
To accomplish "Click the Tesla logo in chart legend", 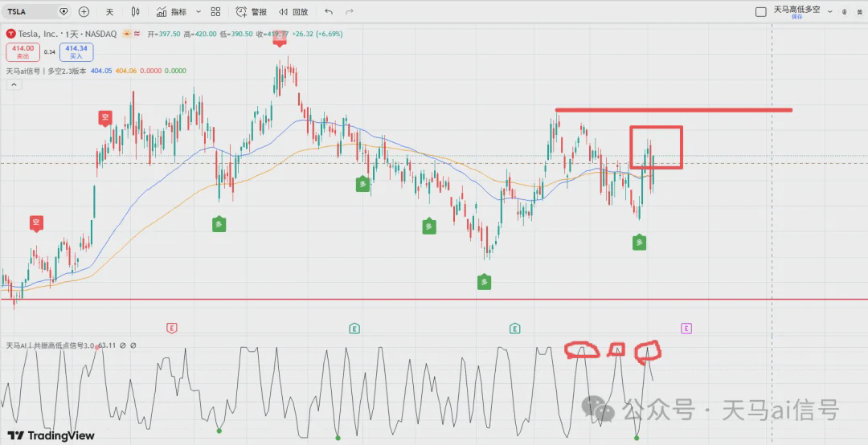I will [x=10, y=34].
